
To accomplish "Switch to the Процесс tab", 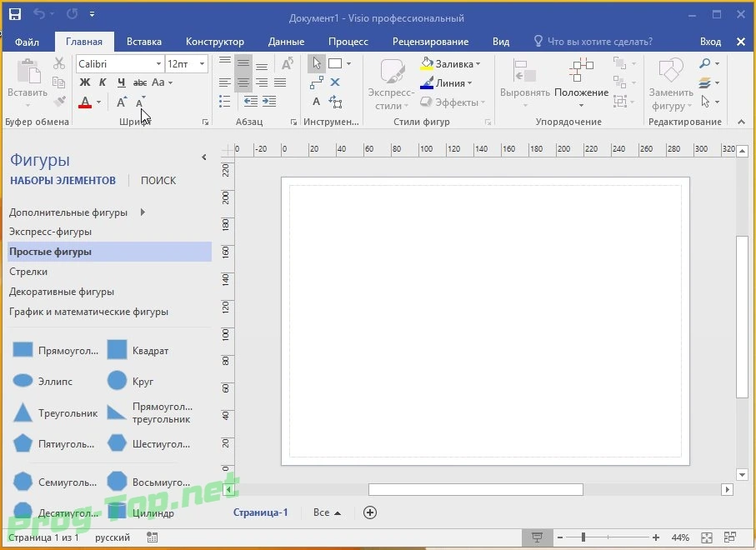I will (348, 42).
